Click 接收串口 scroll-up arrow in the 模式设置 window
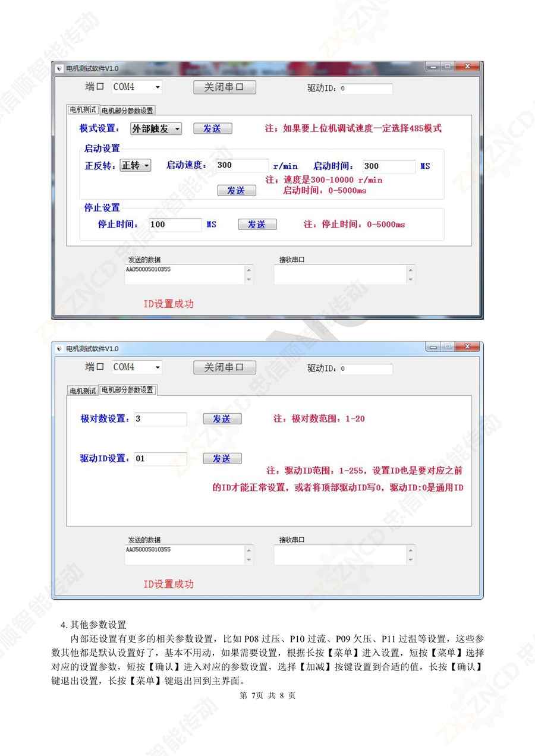 click(411, 270)
